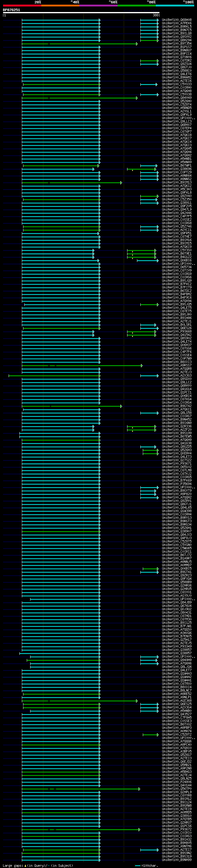Viewport: 197px width, 868px height.
Task: Click the cyan ~100% identity legend bar
Action: point(175,6)
